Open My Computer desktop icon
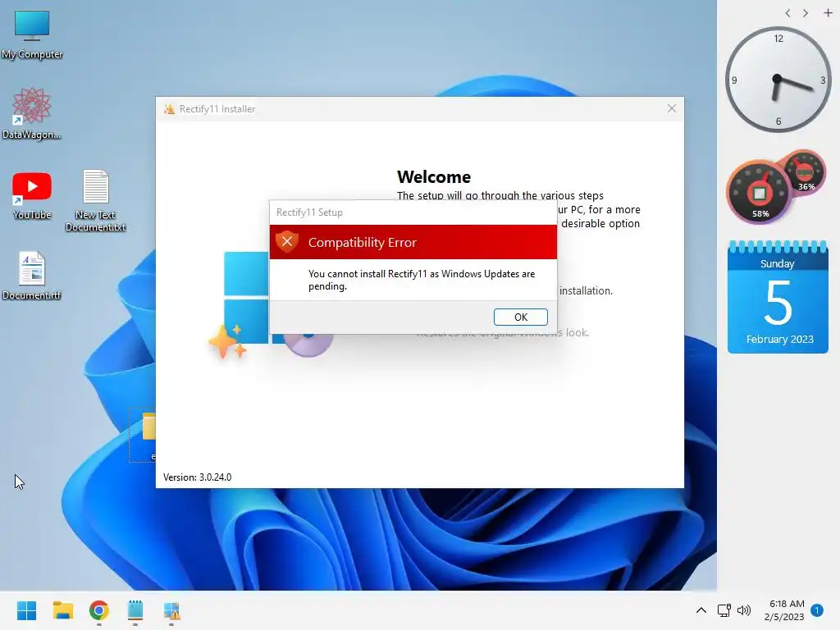 pyautogui.click(x=32, y=34)
